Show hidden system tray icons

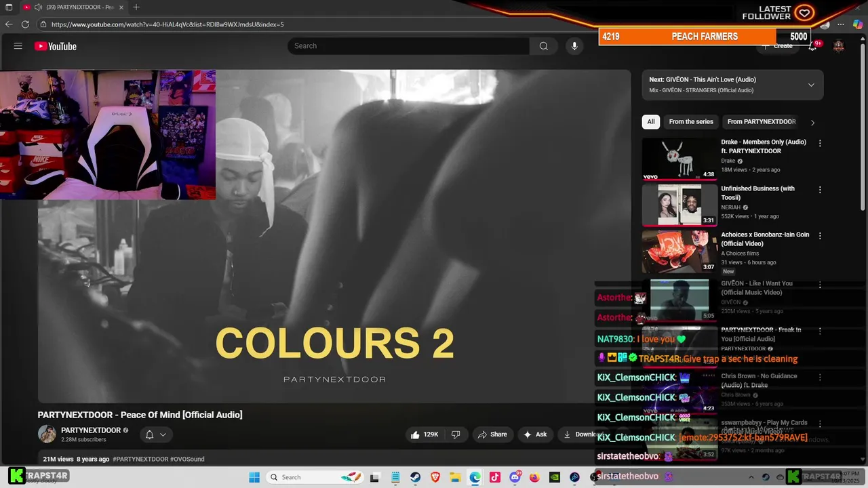751,477
